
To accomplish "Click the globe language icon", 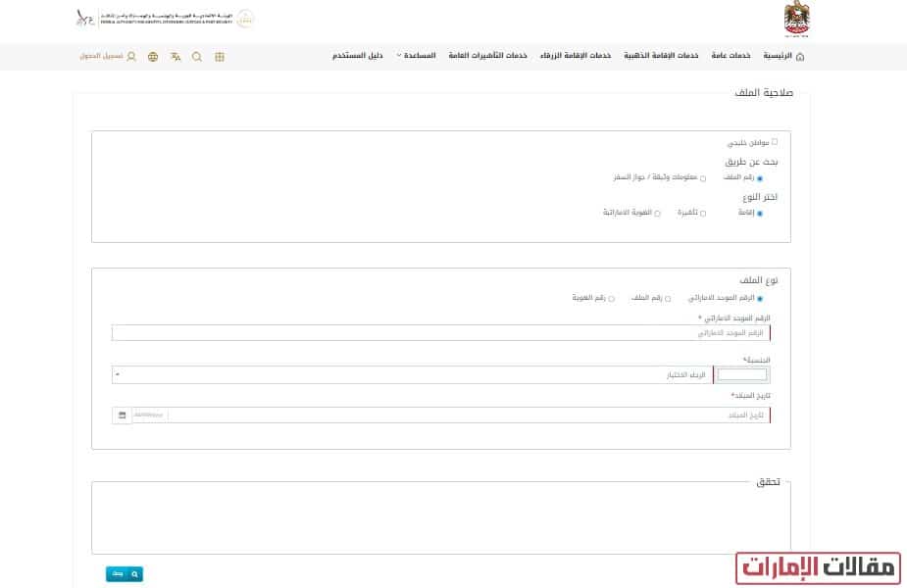I will click(x=153, y=57).
